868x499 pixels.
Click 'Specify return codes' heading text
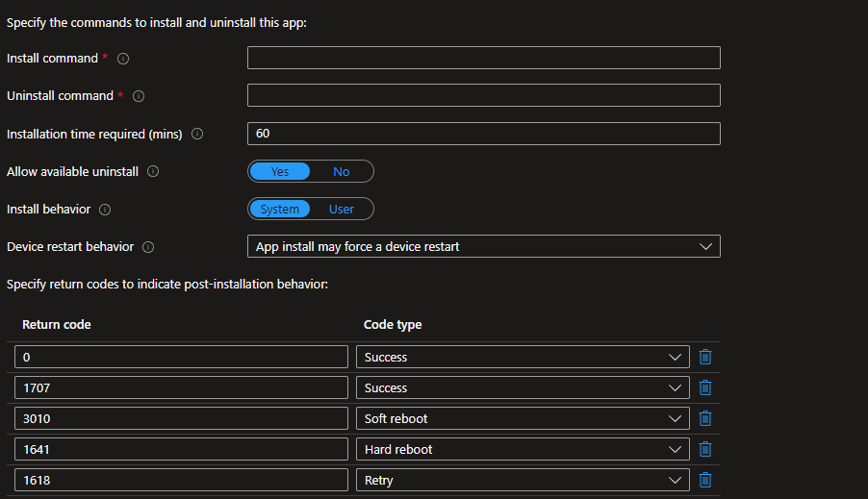pos(167,285)
